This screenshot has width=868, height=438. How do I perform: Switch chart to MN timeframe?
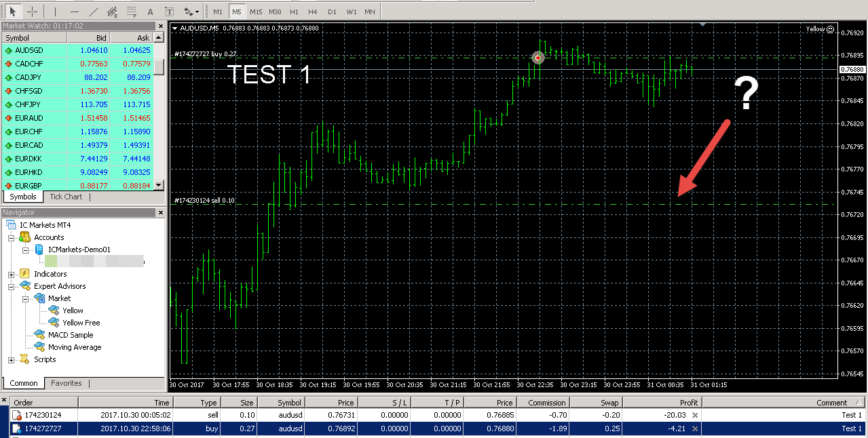pos(369,12)
